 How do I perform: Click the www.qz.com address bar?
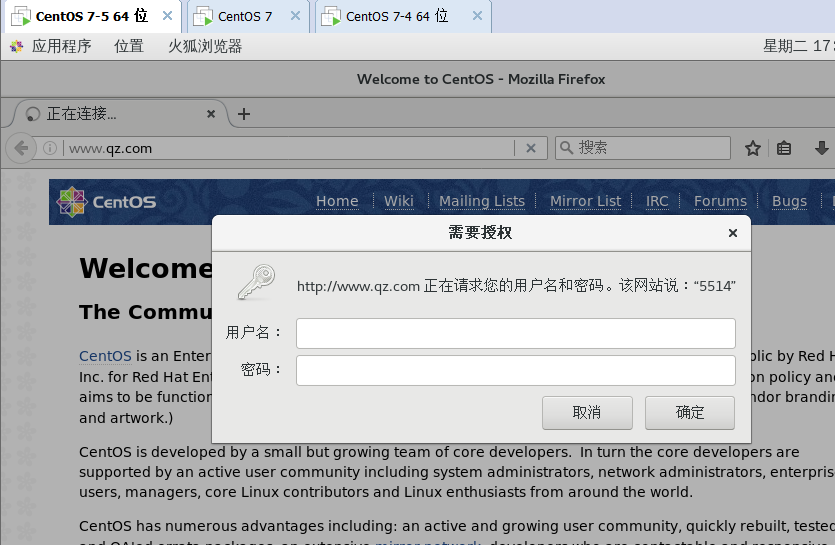288,148
